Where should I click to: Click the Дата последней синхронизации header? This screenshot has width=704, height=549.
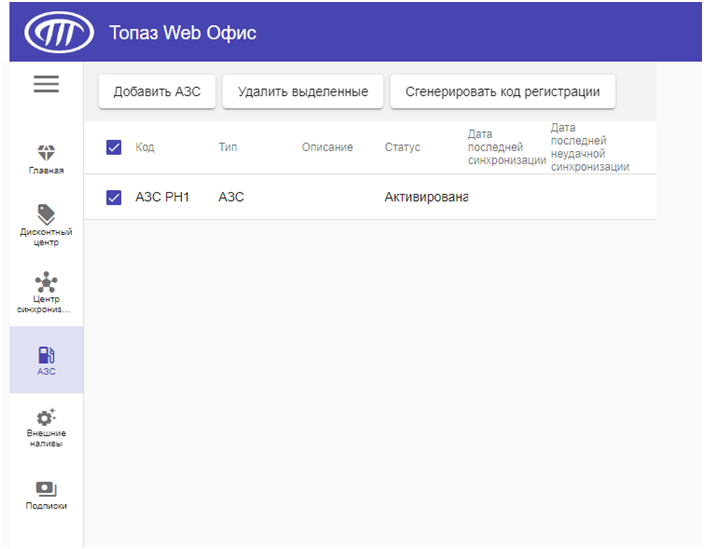click(x=506, y=147)
